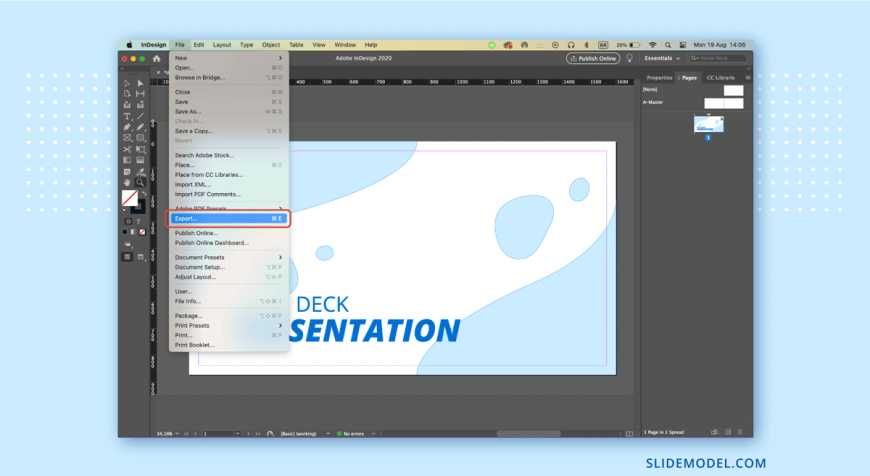The width and height of the screenshot is (870, 476).
Task: Choose Browse in Bridge menu entry
Action: pyautogui.click(x=229, y=78)
